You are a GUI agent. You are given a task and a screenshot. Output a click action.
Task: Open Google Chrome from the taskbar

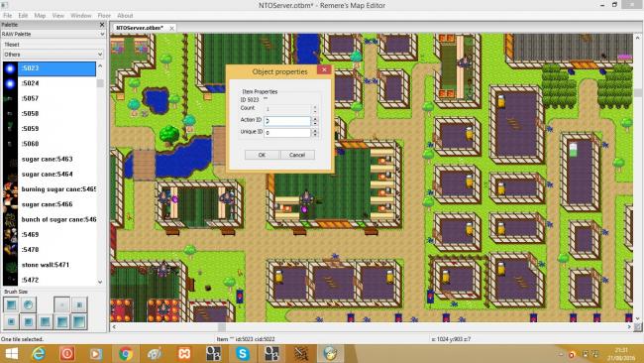126,353
